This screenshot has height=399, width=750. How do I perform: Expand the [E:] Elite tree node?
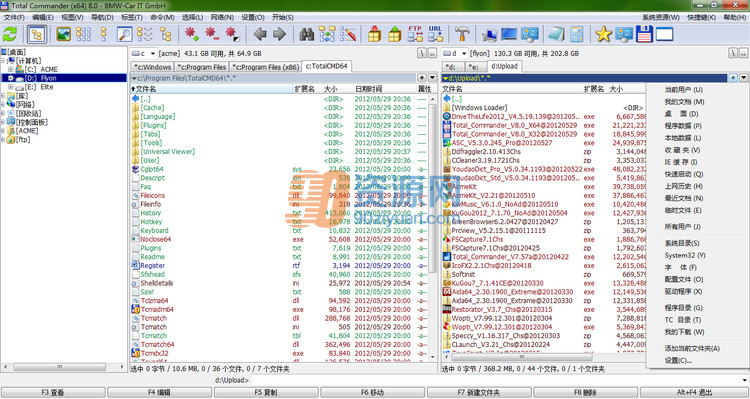point(11,87)
